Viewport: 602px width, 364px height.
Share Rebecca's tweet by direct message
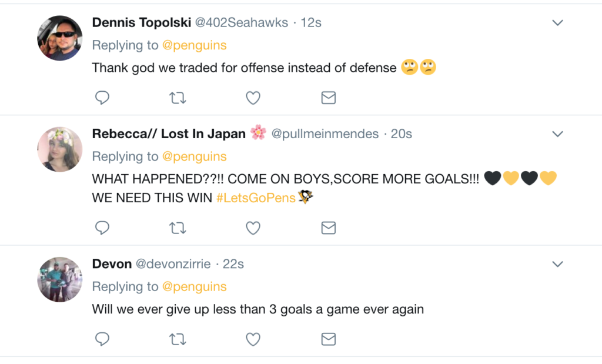click(329, 228)
